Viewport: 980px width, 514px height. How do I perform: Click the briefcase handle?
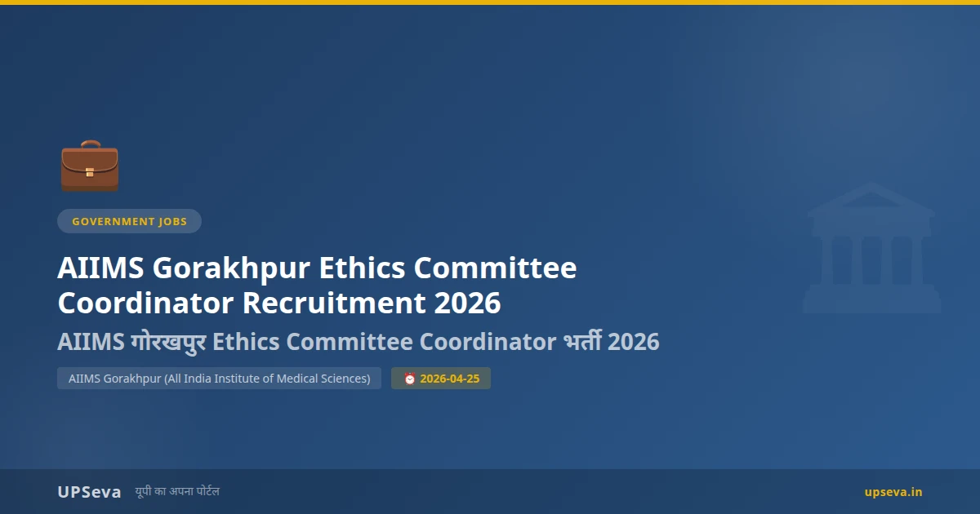tap(90, 145)
